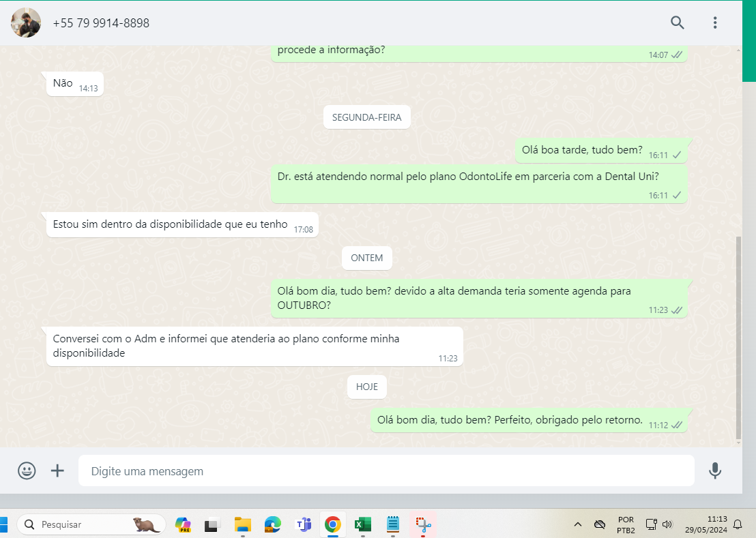
Task: Expand hidden system tray icons
Action: (x=578, y=524)
